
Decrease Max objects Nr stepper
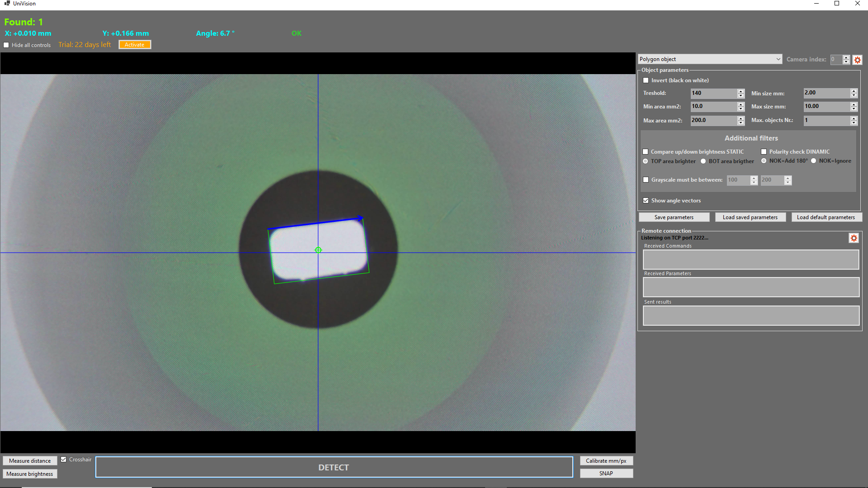pos(854,123)
